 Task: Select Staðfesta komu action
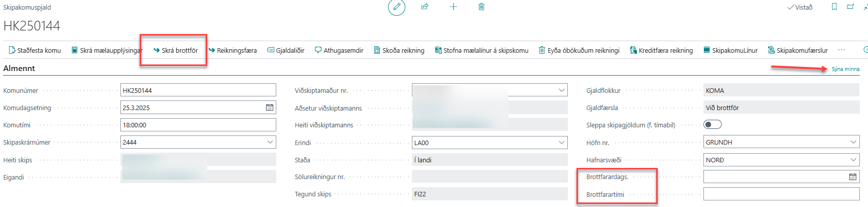click(x=35, y=50)
